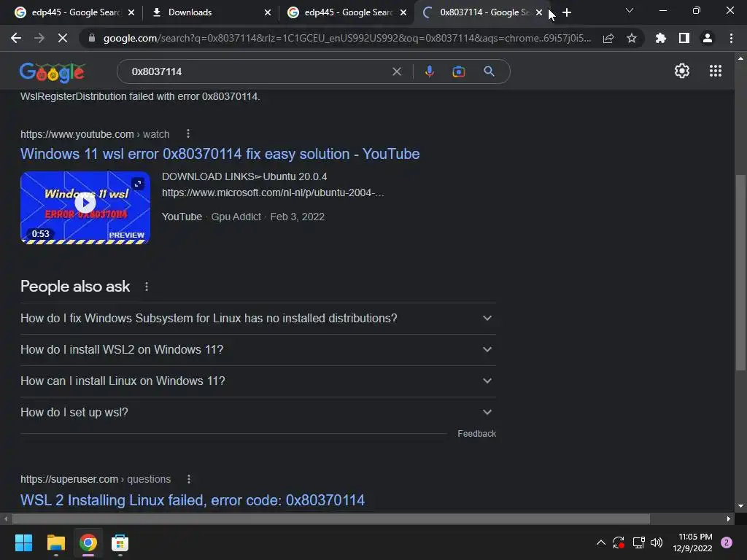Click the scroll right arrow
Image resolution: width=747 pixels, height=560 pixels.
pyautogui.click(x=729, y=518)
